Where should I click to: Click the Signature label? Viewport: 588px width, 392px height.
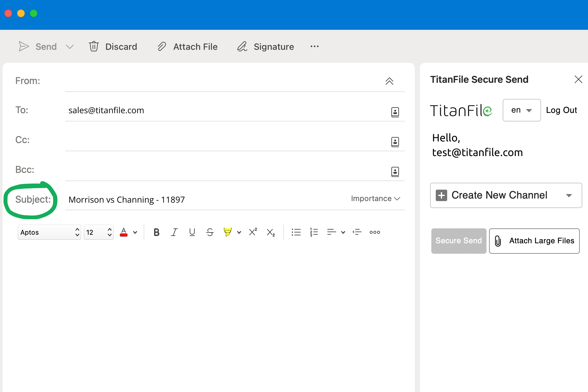(274, 47)
